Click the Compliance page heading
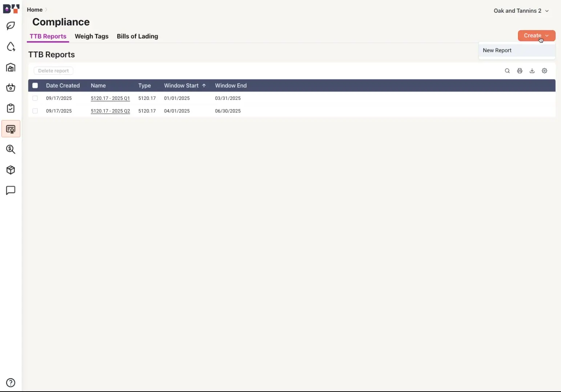The width and height of the screenshot is (561, 392). tap(61, 22)
